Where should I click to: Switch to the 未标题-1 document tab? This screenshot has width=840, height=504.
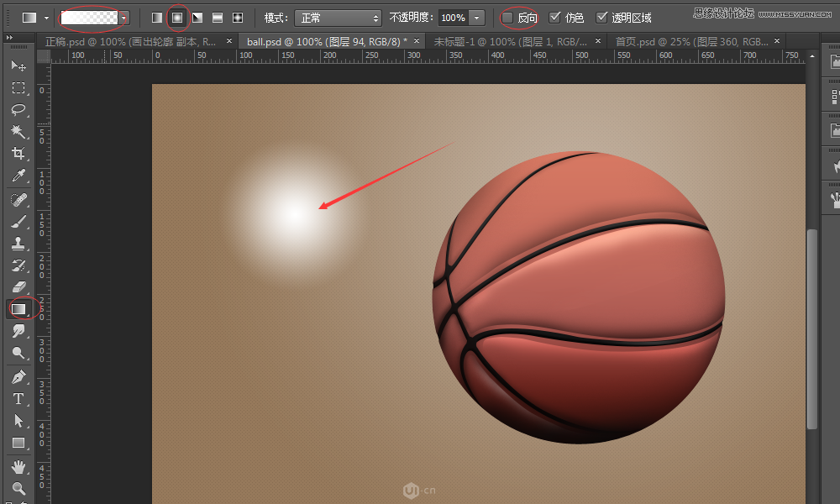pos(510,41)
